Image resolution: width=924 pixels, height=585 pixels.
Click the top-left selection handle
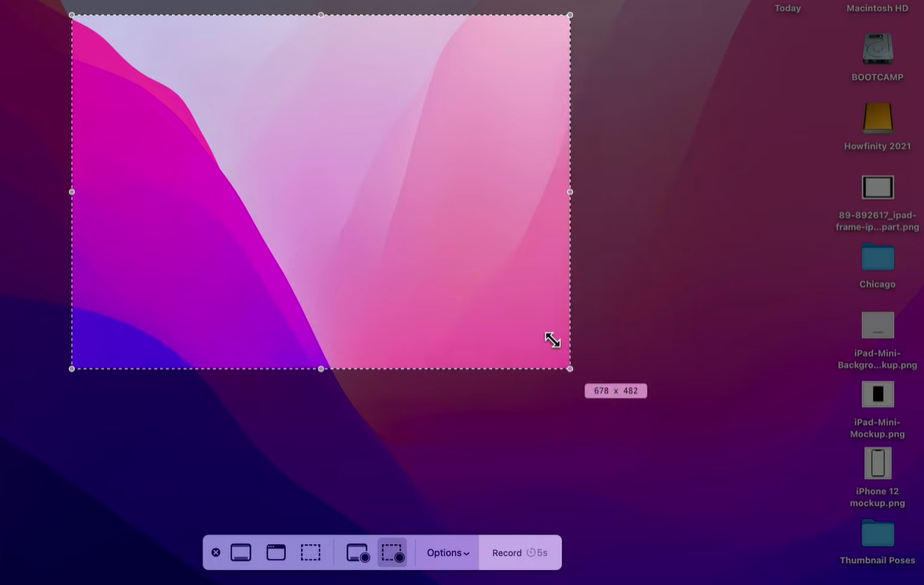[72, 15]
